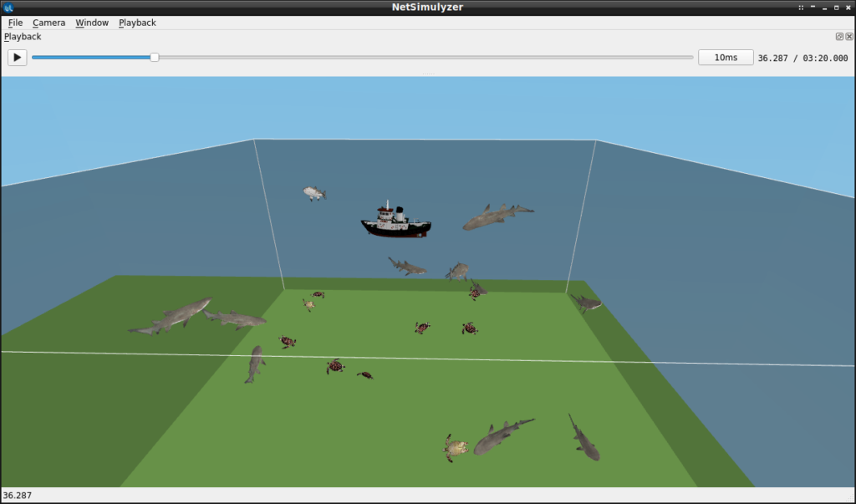The image size is (856, 504).
Task: Open the File menu
Action: (x=15, y=23)
